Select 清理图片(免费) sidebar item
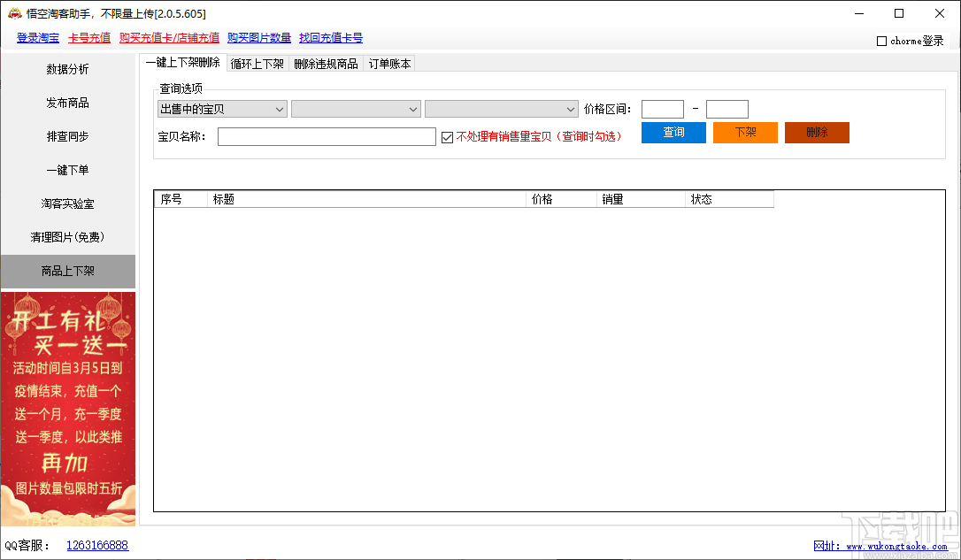The height and width of the screenshot is (560, 961). (68, 237)
